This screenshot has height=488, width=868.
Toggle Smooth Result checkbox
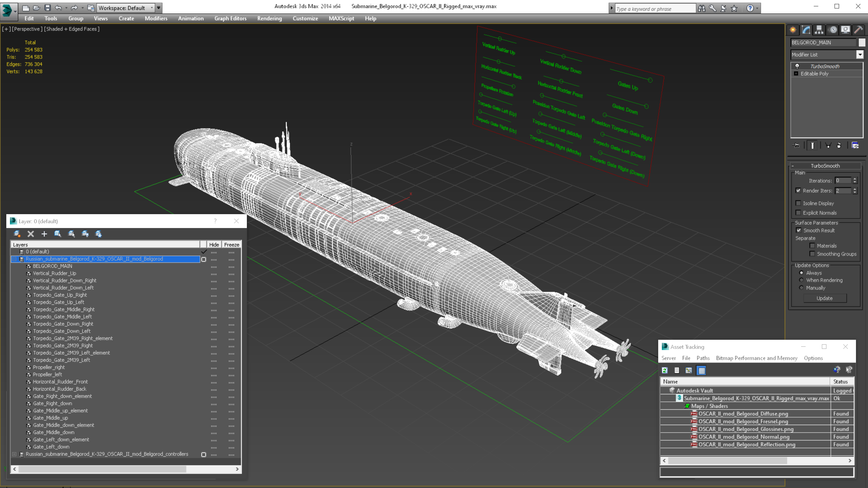point(799,230)
